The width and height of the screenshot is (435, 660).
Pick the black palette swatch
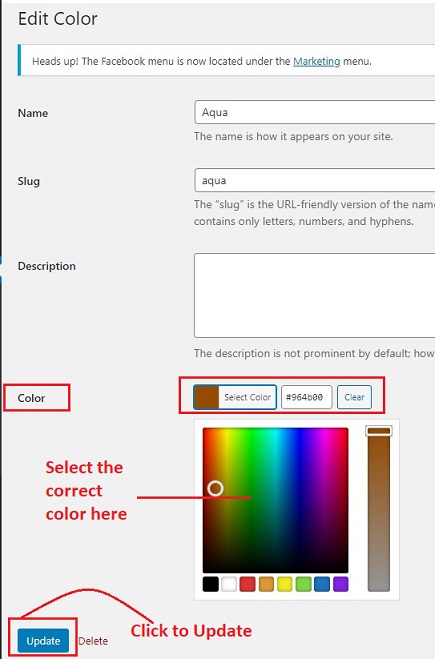tap(211, 584)
